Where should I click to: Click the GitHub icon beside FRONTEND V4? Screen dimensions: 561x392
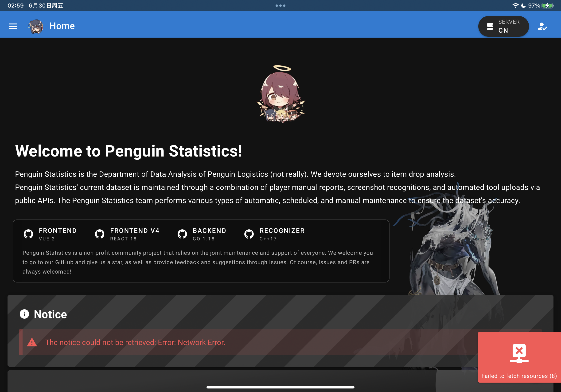click(99, 234)
